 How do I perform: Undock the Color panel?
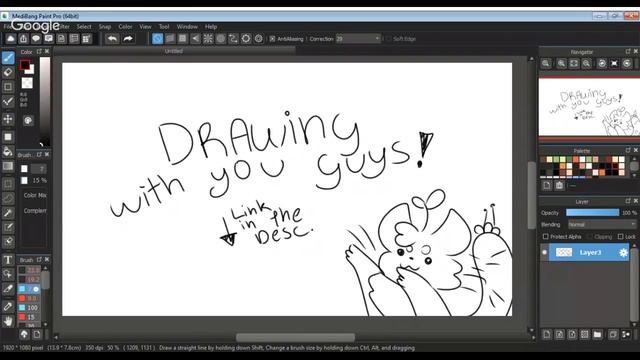[39, 51]
